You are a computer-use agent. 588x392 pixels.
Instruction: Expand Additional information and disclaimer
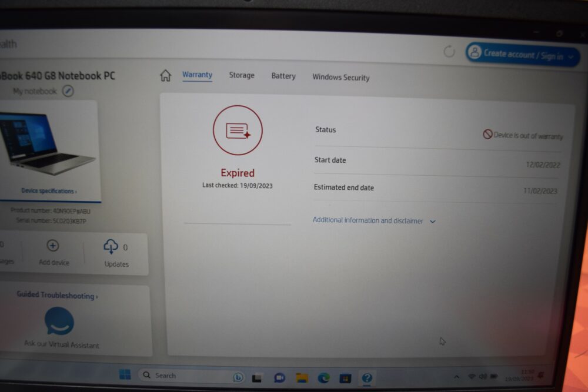[x=374, y=220]
